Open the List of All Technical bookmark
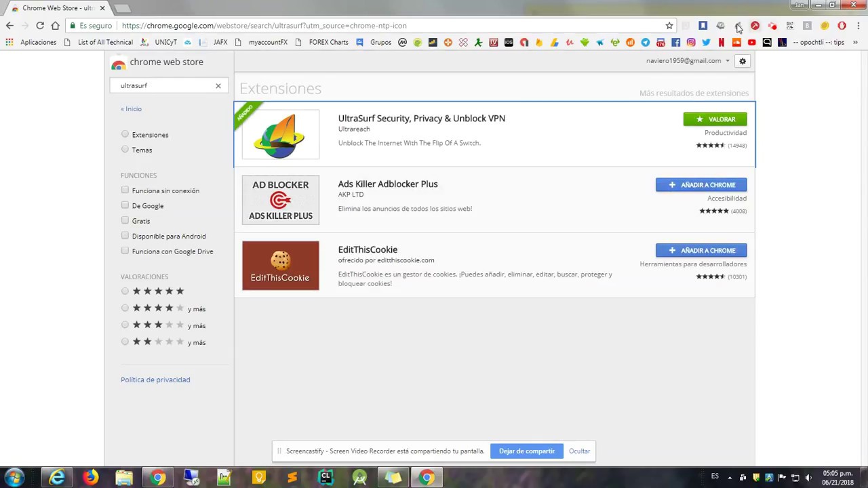 99,42
